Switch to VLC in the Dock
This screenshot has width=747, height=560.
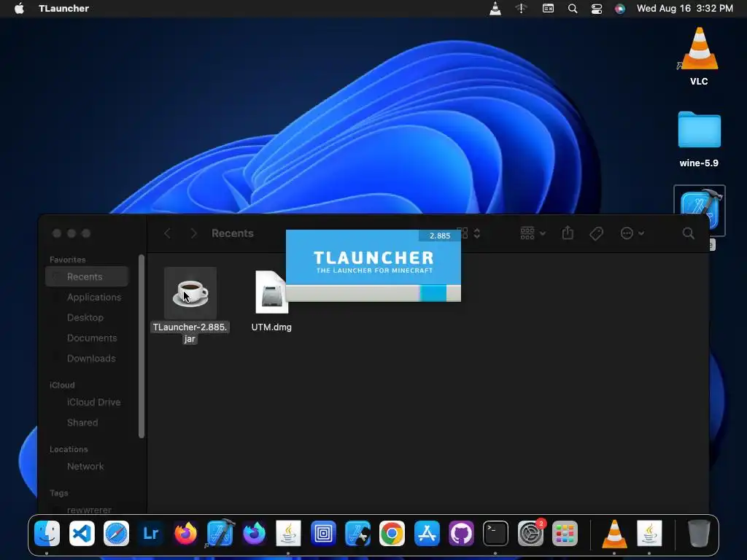click(614, 533)
